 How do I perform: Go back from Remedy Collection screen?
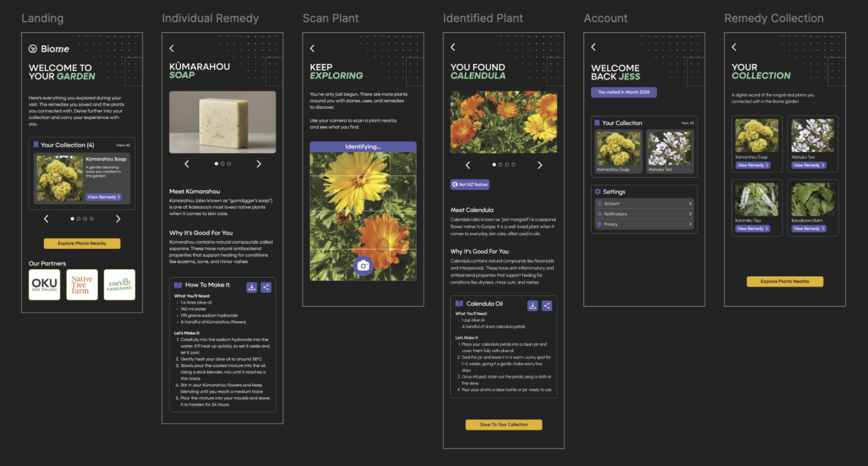[734, 47]
